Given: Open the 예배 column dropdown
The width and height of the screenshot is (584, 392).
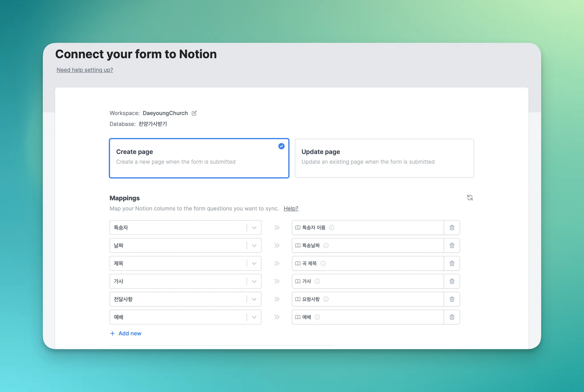Looking at the screenshot, I should [254, 317].
